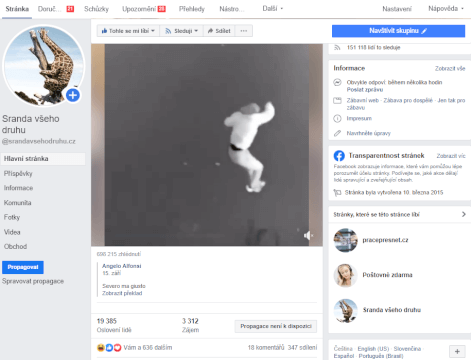Switch to the Stránka tab
This screenshot has width=471, height=360.
[x=17, y=9]
